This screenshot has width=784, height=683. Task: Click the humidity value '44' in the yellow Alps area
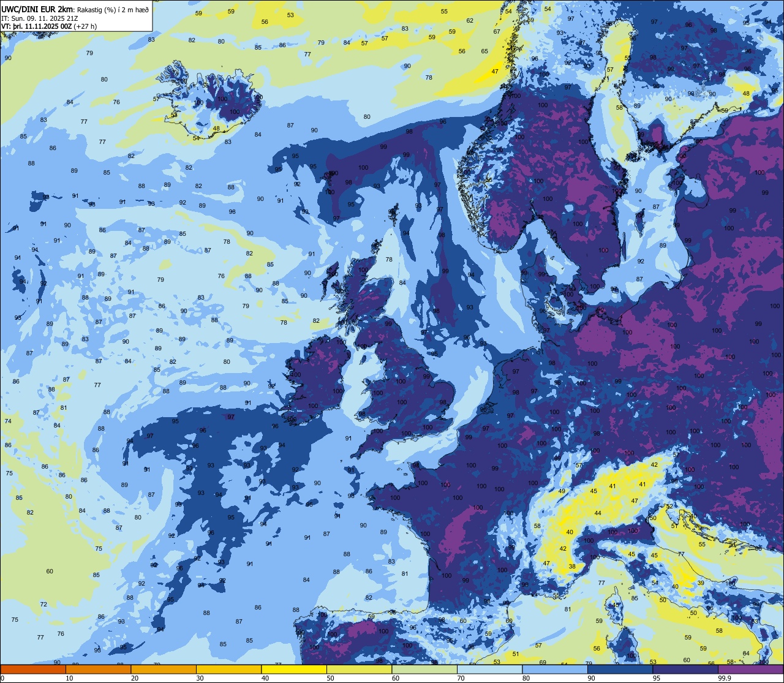coord(598,513)
